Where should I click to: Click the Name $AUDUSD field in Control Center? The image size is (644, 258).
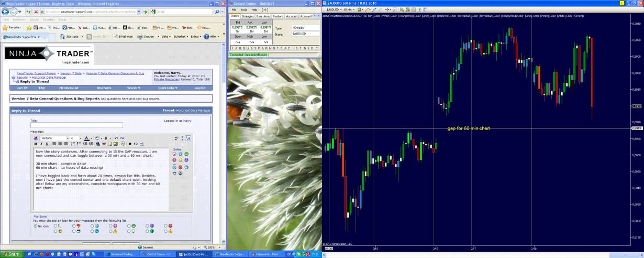click(305, 34)
